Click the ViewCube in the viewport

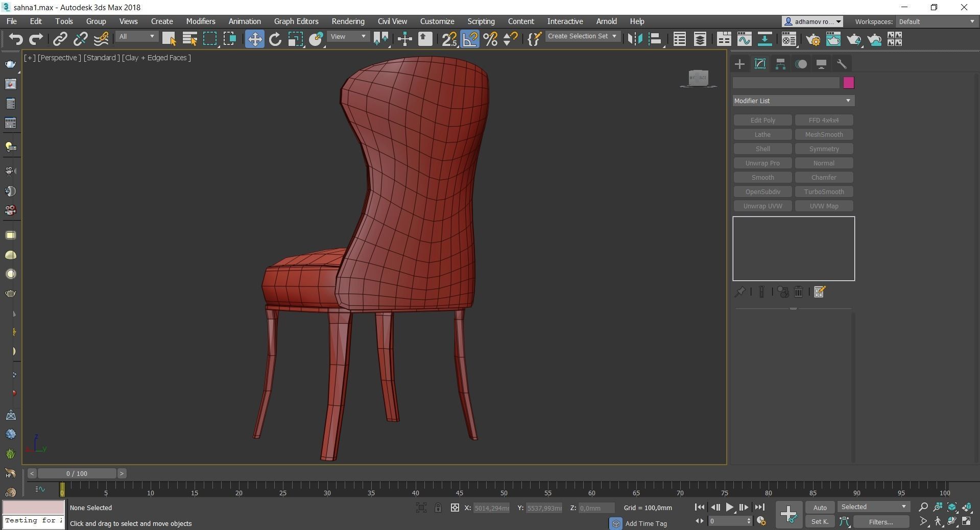pos(698,78)
